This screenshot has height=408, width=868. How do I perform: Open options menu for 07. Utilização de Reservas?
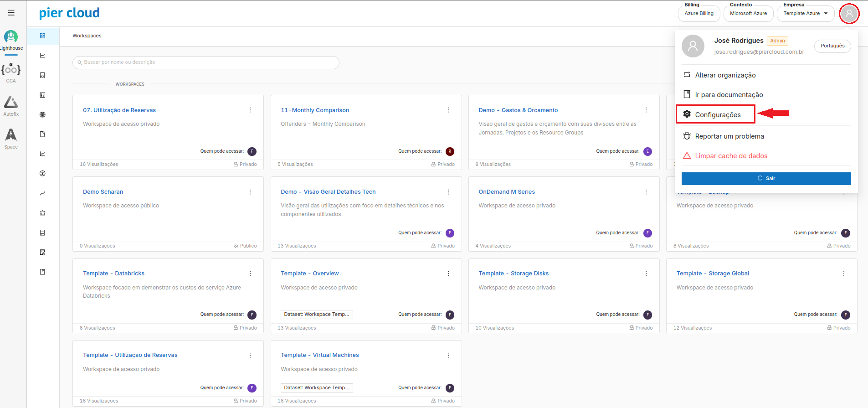[250, 110]
